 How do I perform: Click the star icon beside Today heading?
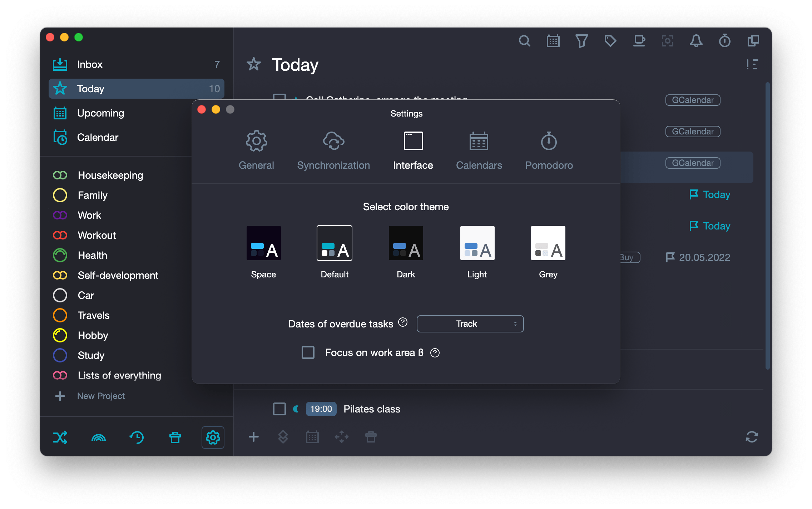[x=254, y=65]
